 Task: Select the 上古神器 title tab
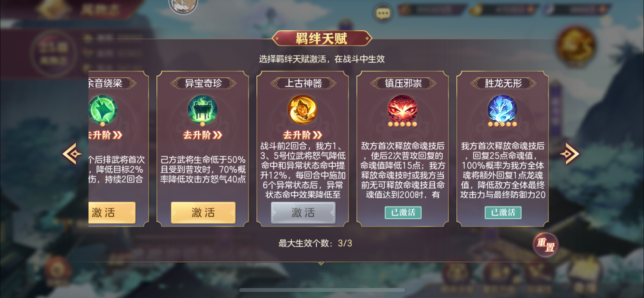pyautogui.click(x=303, y=83)
